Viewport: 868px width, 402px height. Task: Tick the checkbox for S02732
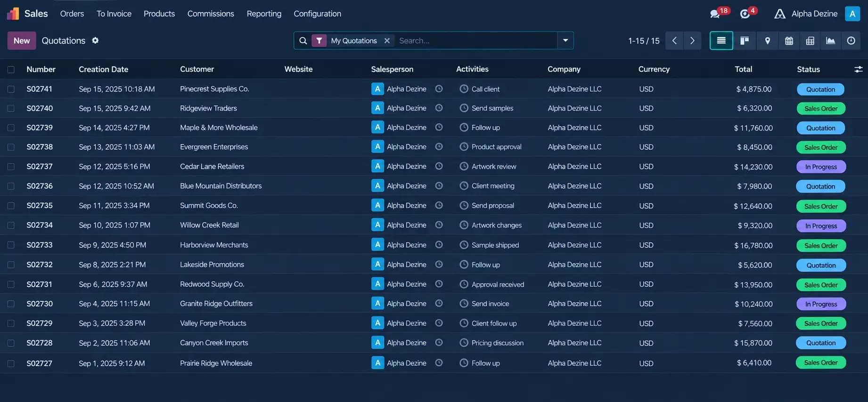coord(11,265)
